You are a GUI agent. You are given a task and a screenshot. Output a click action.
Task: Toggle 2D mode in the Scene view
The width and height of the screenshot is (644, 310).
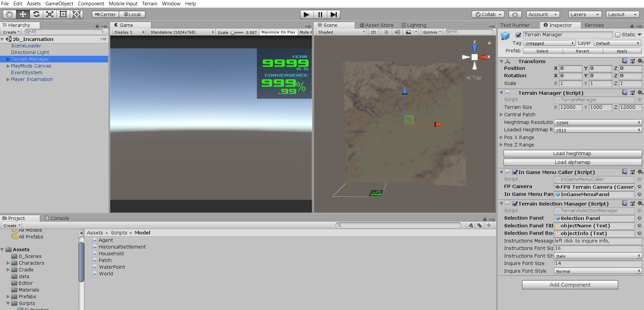[x=373, y=32]
